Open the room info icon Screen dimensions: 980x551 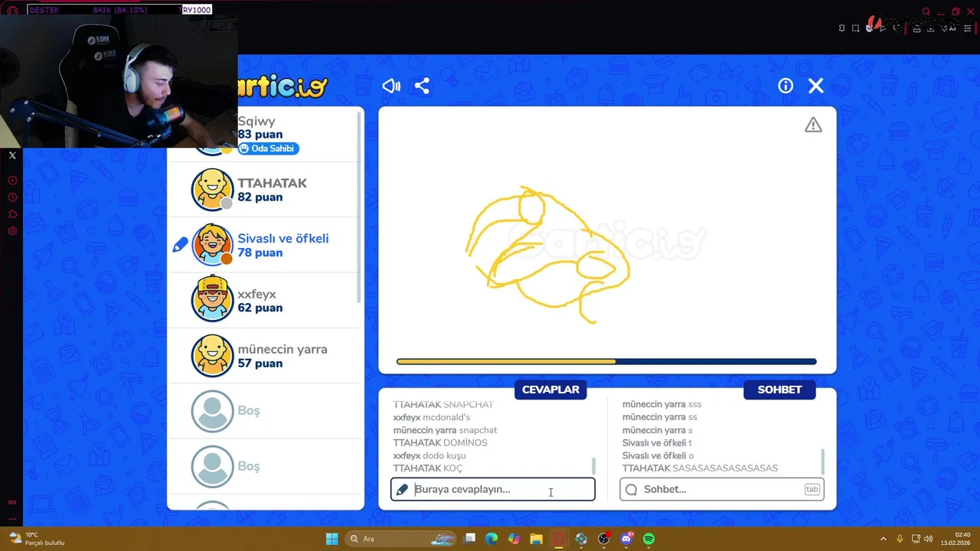click(x=786, y=86)
